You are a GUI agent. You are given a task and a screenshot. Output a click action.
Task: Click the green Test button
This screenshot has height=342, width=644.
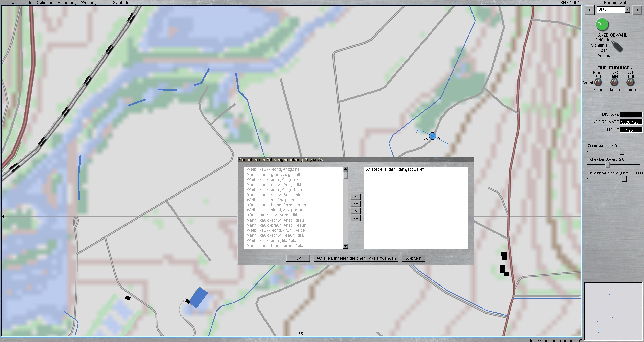click(602, 24)
